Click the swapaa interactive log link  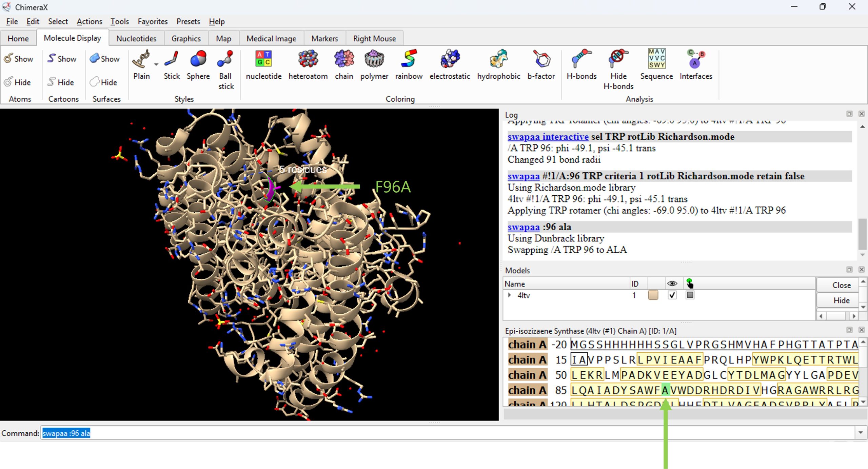[548, 137]
